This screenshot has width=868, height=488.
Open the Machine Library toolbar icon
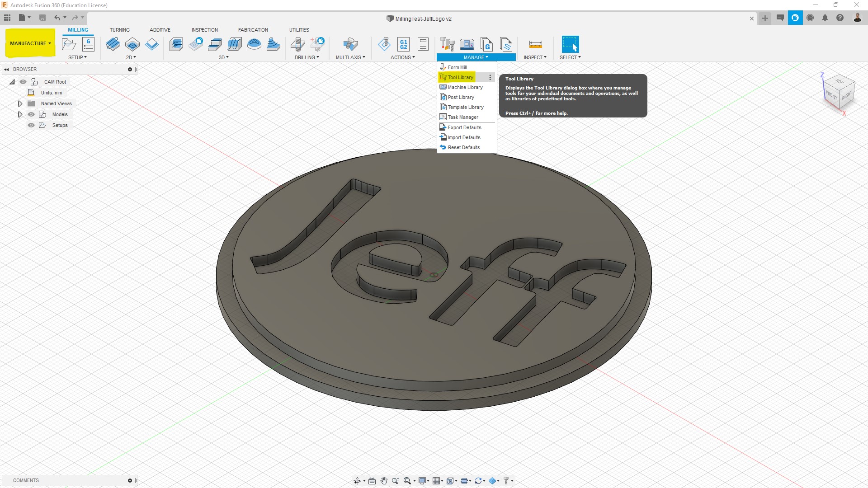467,44
